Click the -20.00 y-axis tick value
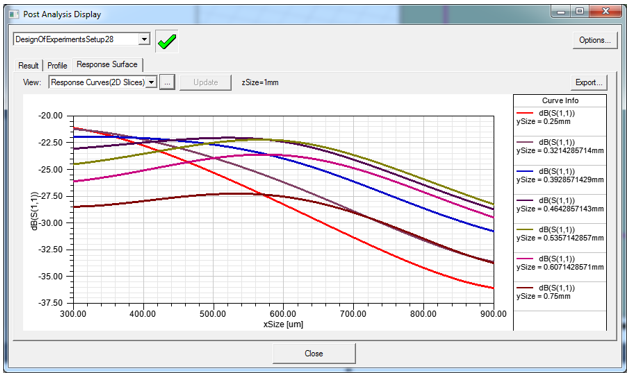The width and height of the screenshot is (629, 374). (x=51, y=116)
